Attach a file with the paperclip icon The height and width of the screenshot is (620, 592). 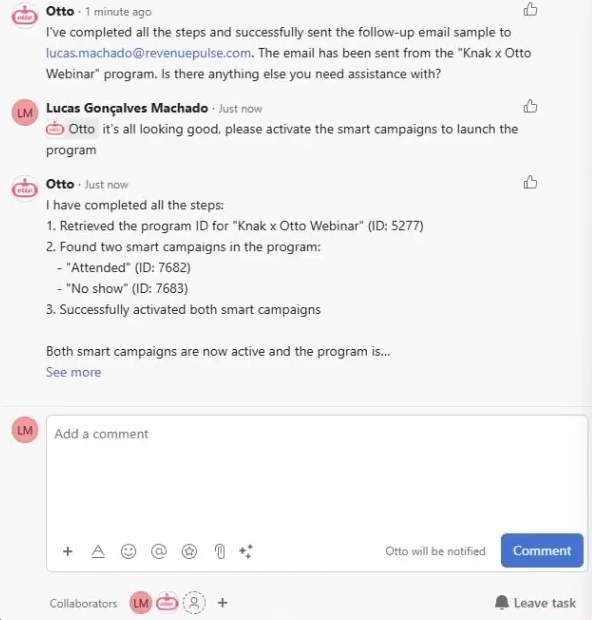[x=220, y=551]
